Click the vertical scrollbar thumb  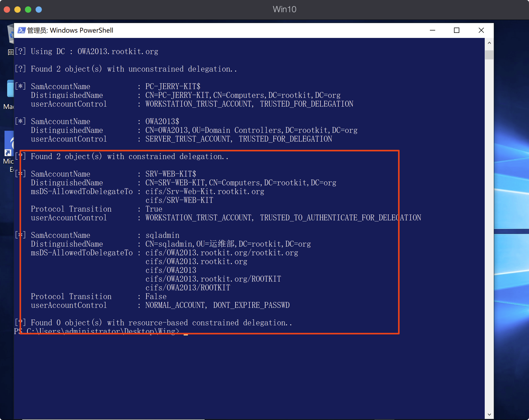(489, 55)
